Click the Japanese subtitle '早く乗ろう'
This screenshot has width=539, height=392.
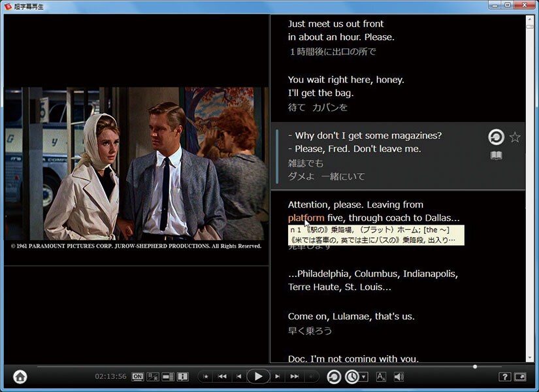coord(310,331)
